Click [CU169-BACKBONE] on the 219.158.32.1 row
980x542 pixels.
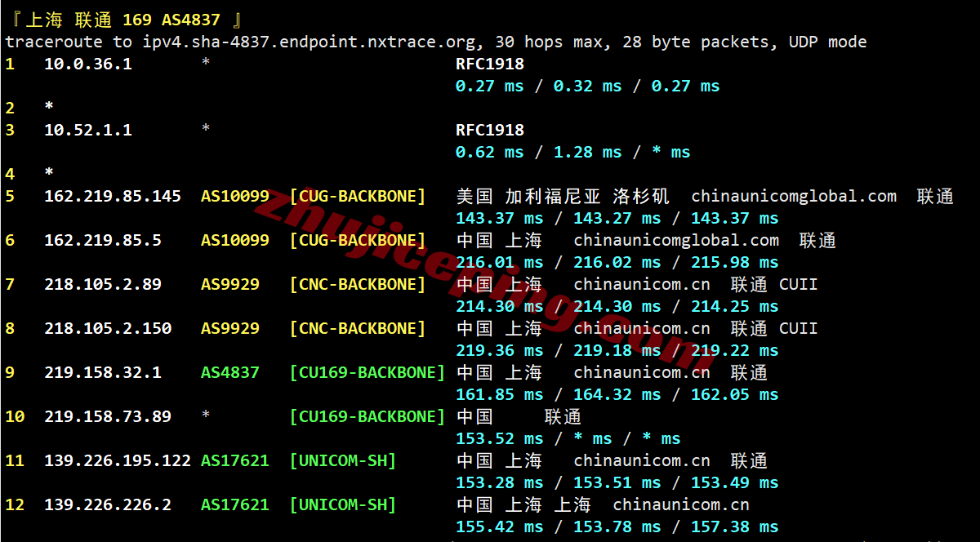[x=367, y=372]
